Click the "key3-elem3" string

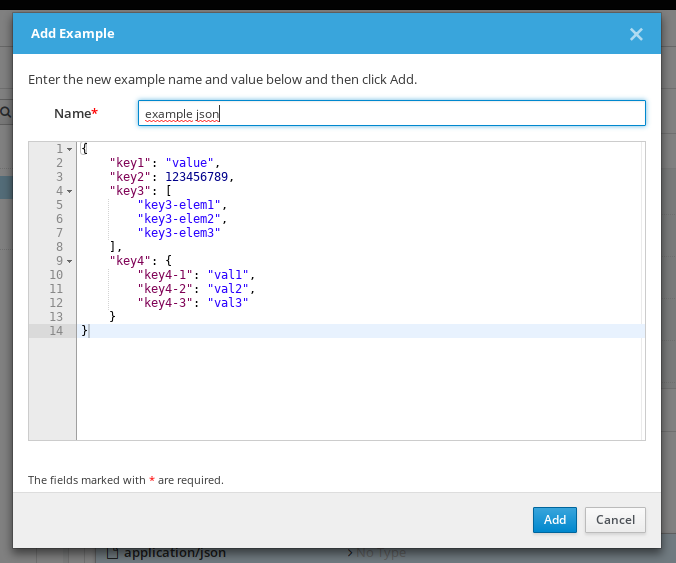tap(179, 233)
